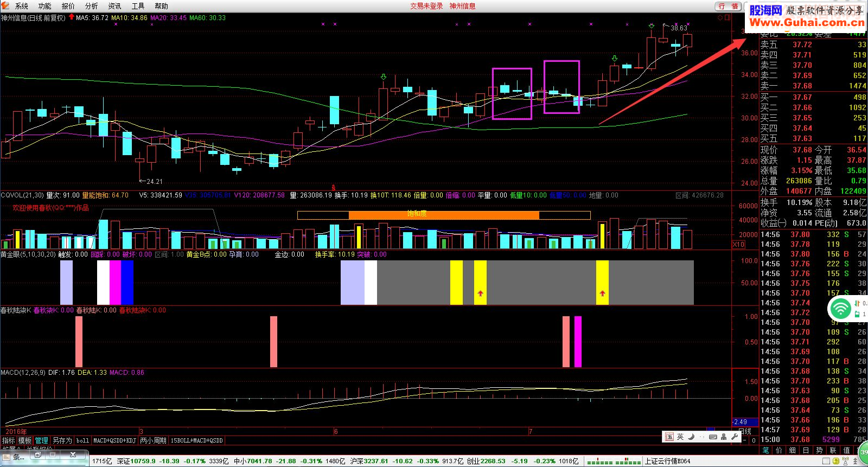The image size is (868, 467).
Task: Apply the 两小周期 template
Action: coord(153,440)
